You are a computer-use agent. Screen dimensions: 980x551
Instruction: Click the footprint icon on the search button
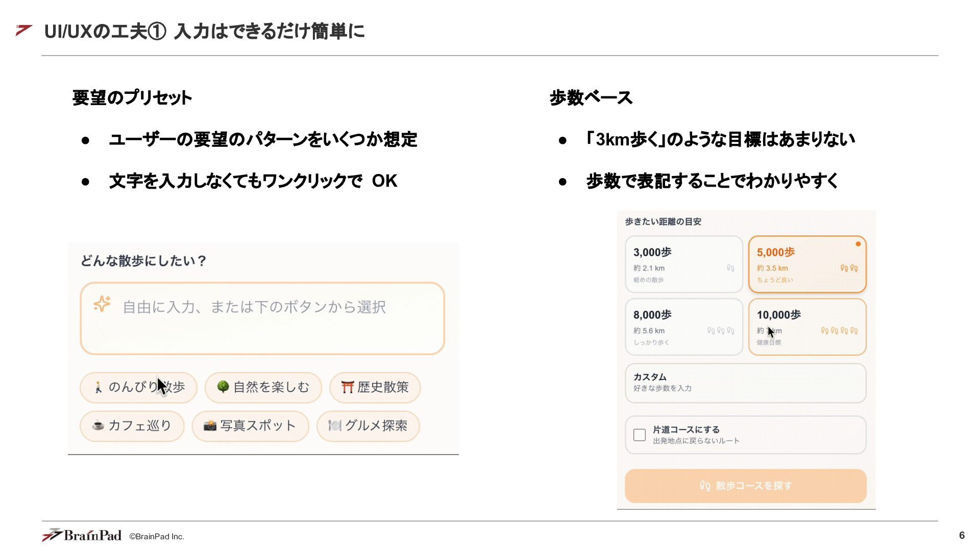705,486
